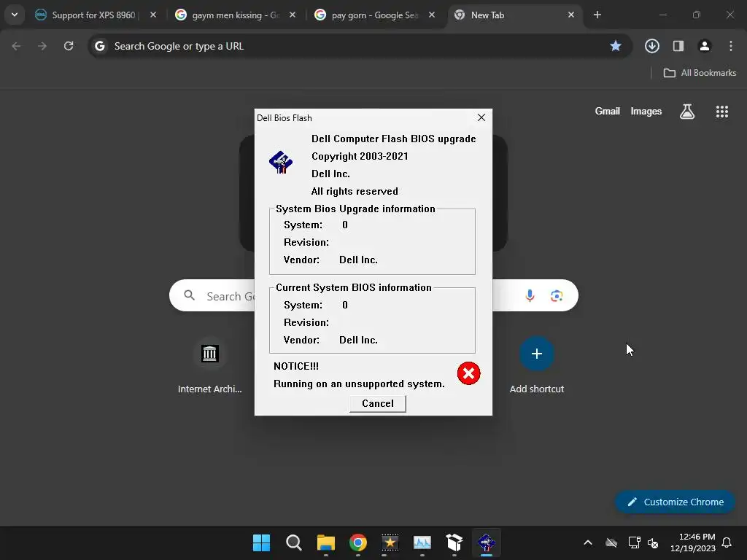Close the Dell Bios Flash dialog
The width and height of the screenshot is (747, 560).
click(481, 117)
